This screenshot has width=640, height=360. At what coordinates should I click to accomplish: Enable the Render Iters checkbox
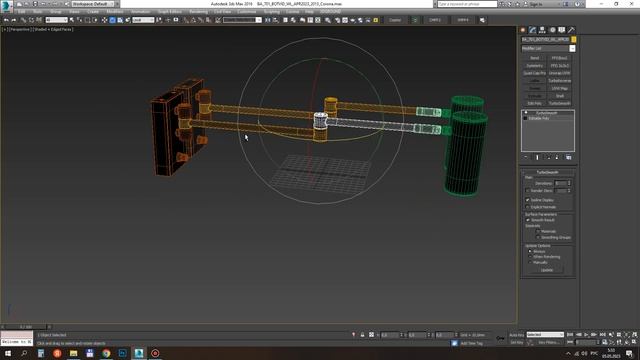[527, 191]
